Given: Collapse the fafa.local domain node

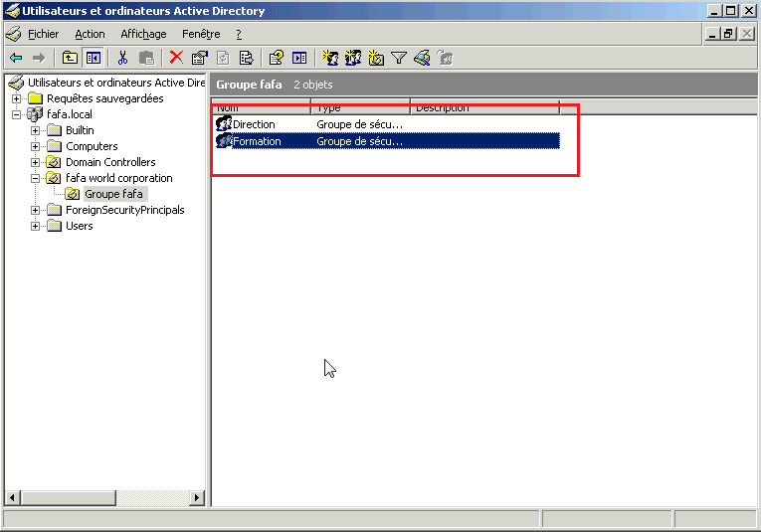Looking at the screenshot, I should pos(17,115).
